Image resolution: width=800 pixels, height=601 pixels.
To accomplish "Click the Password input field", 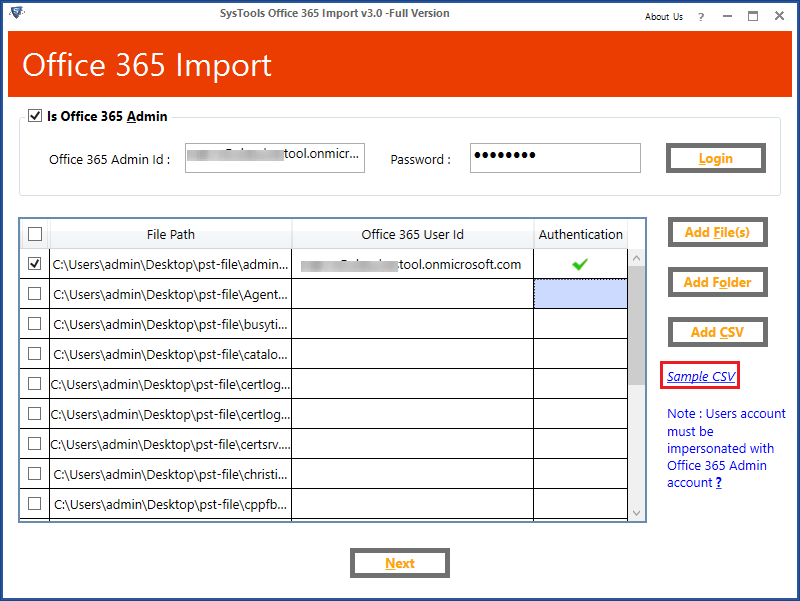I will [555, 158].
